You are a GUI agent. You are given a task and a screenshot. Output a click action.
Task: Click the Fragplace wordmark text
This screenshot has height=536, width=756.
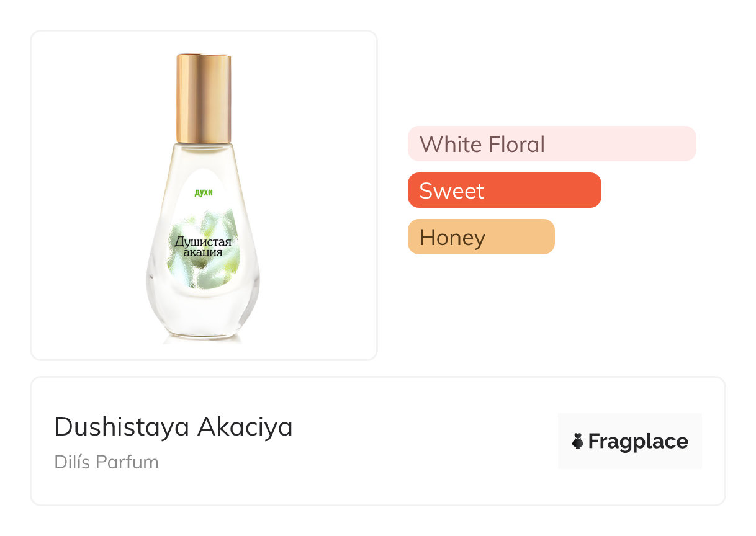click(638, 441)
